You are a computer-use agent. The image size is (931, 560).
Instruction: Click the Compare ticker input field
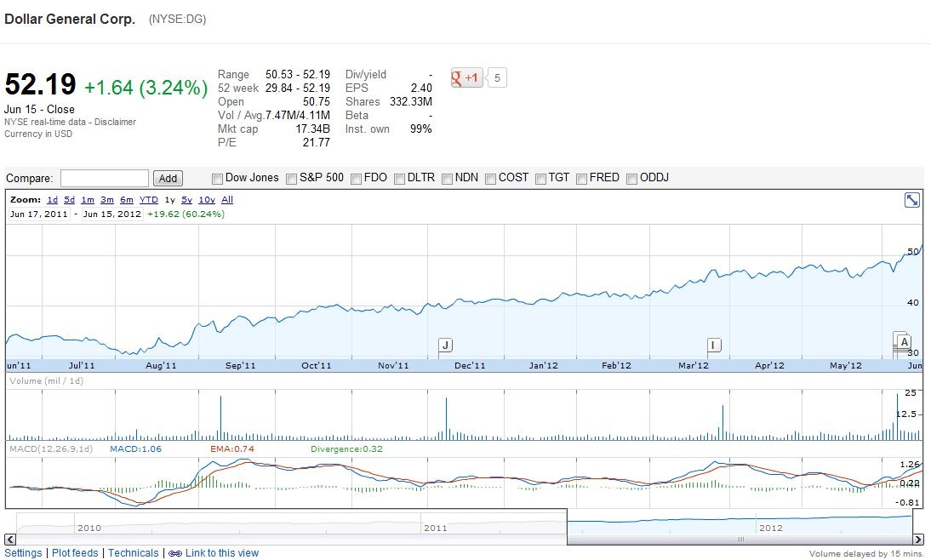(x=105, y=178)
